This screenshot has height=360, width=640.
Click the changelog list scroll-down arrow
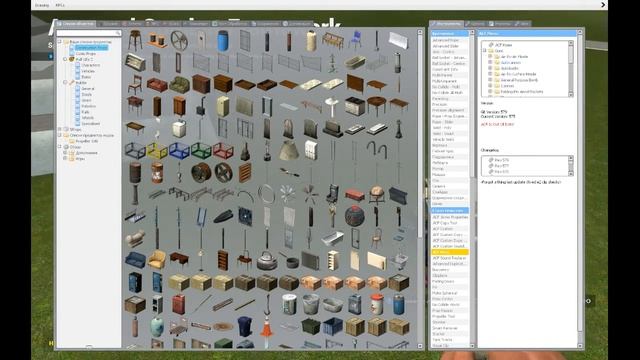pyautogui.click(x=571, y=174)
